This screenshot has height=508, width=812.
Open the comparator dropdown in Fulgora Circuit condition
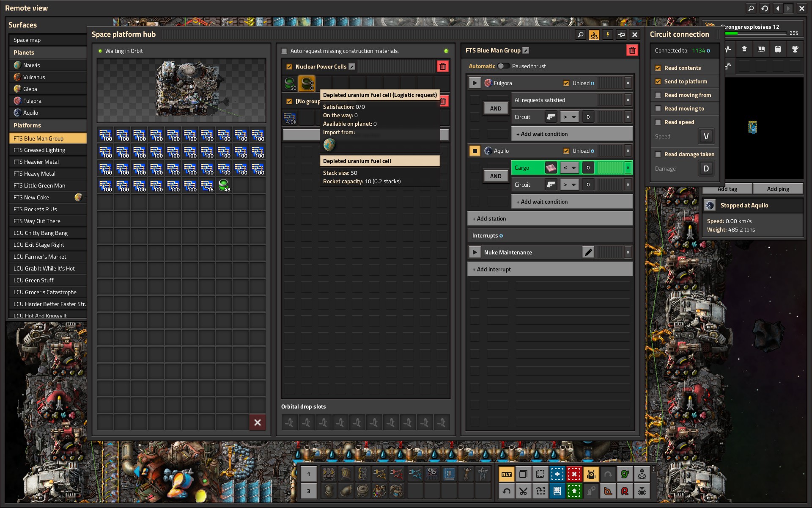[x=569, y=117]
